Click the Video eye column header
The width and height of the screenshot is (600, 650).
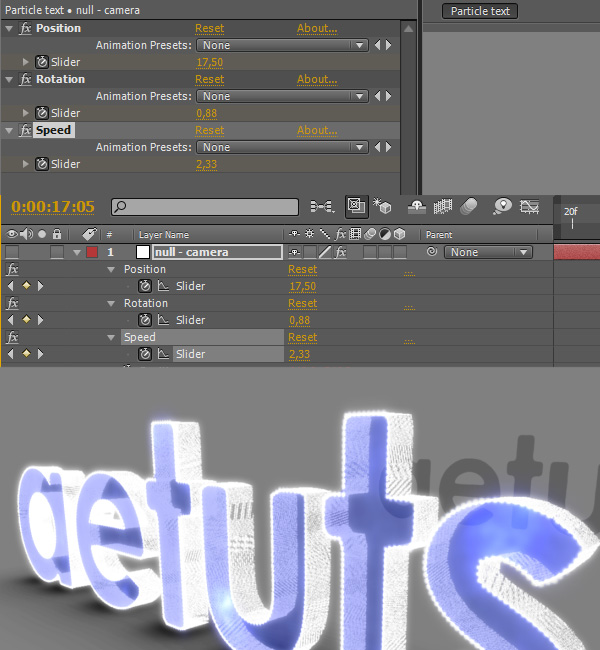12,234
